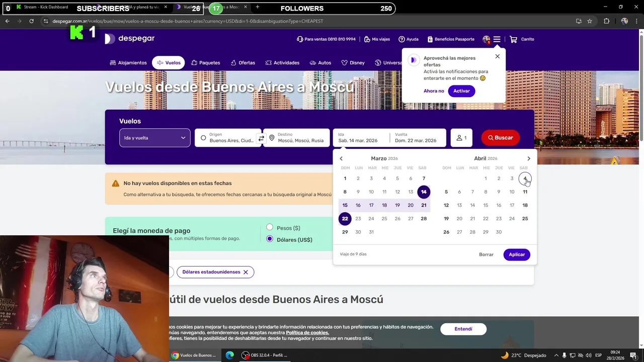The height and width of the screenshot is (362, 644).
Task: Click Activar notifications button
Action: (x=461, y=91)
